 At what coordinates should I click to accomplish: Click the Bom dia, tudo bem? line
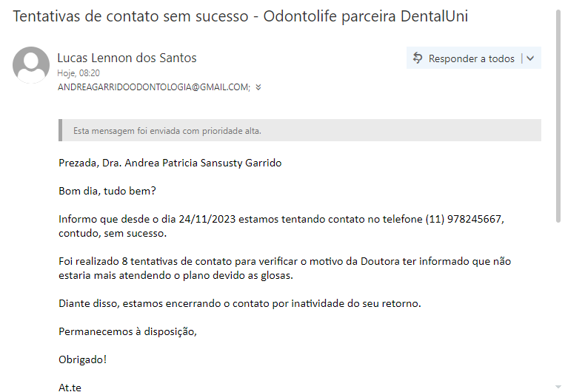(107, 191)
